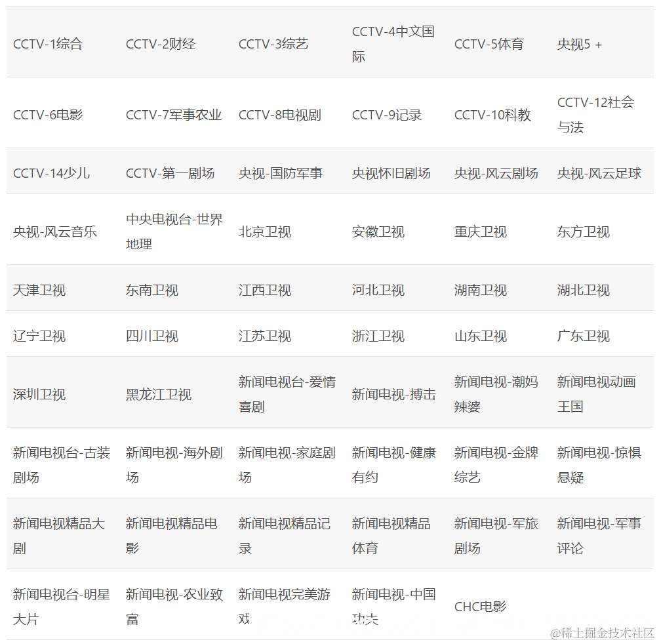Select 新闻电视-搏击 cell

(x=394, y=394)
